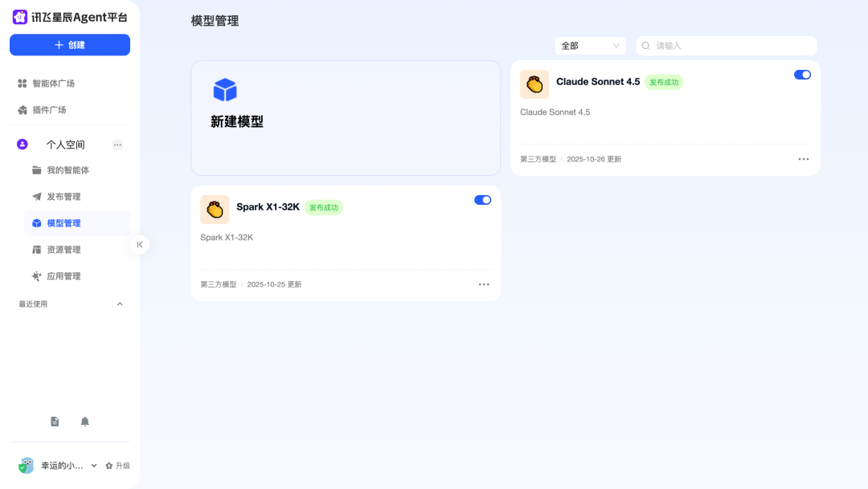
Task: Click the 新建模型 card
Action: click(x=346, y=118)
